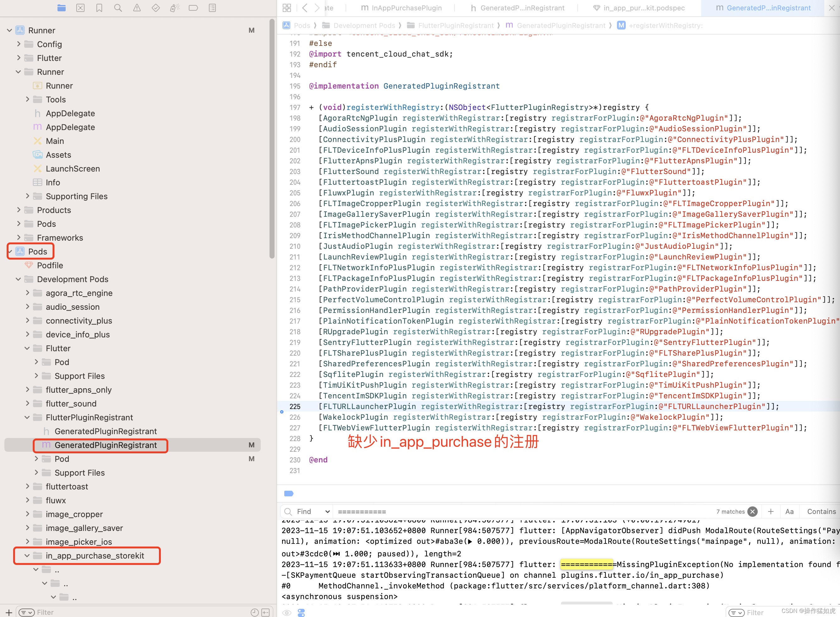The height and width of the screenshot is (617, 840).
Task: Open the Debug navigator spray icon
Action: click(174, 8)
